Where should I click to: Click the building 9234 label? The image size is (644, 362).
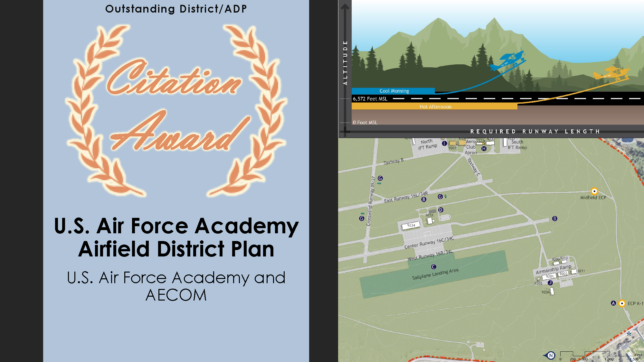click(411, 226)
